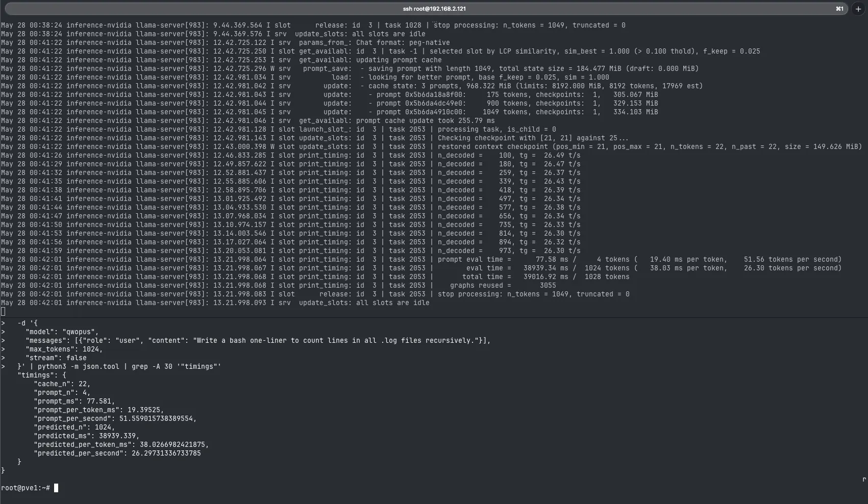This screenshot has width=868, height=504.
Task: Click the "stream": false line
Action: [x=56, y=358]
